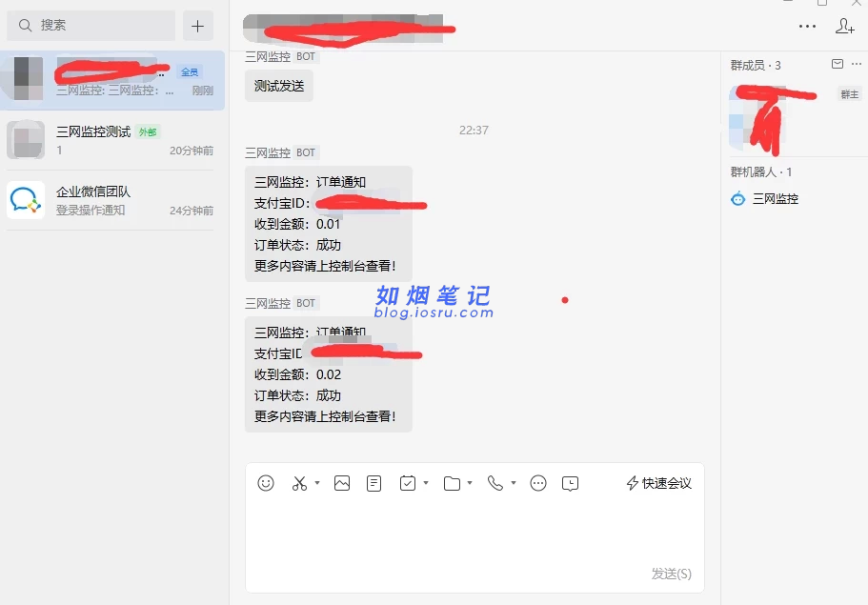Open chat history via the clock bubble icon

tap(570, 483)
